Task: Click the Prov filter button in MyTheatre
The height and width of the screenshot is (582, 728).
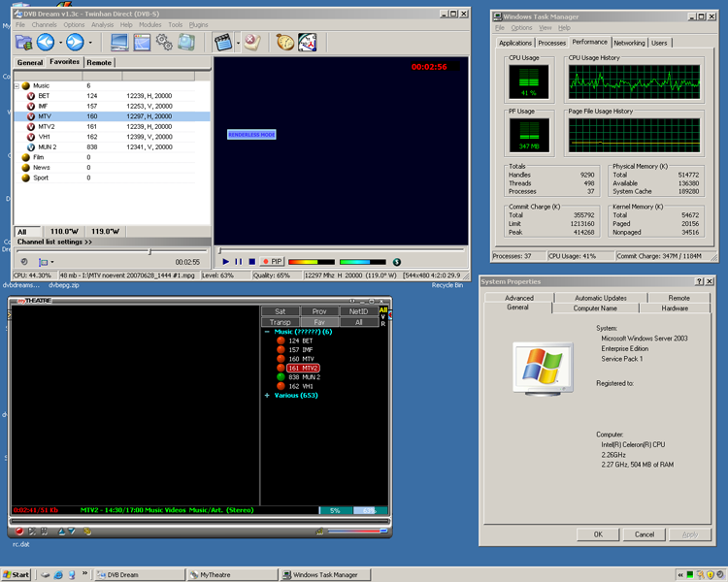Action: coord(319,311)
